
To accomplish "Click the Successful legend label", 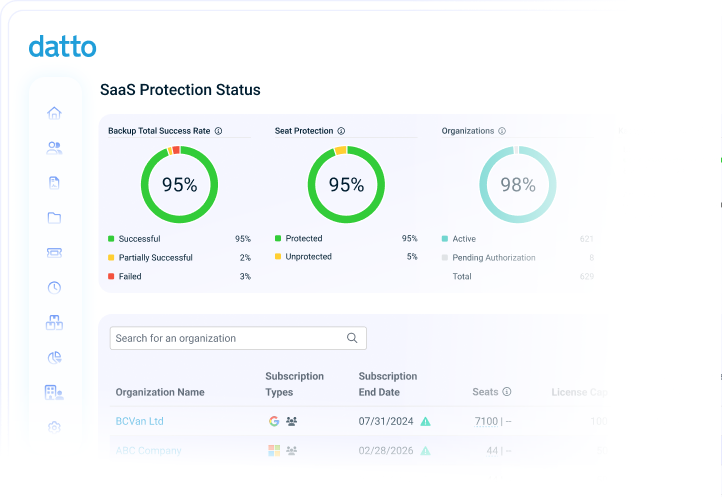I will (x=140, y=239).
